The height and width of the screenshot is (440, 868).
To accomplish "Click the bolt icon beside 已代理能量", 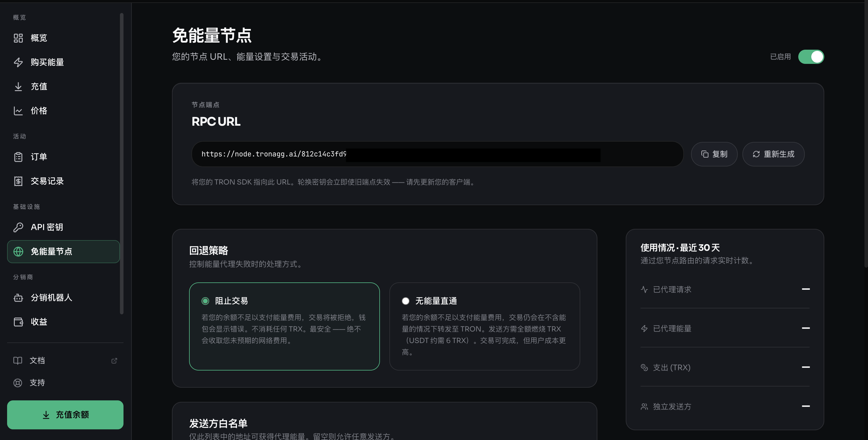I will pos(644,329).
